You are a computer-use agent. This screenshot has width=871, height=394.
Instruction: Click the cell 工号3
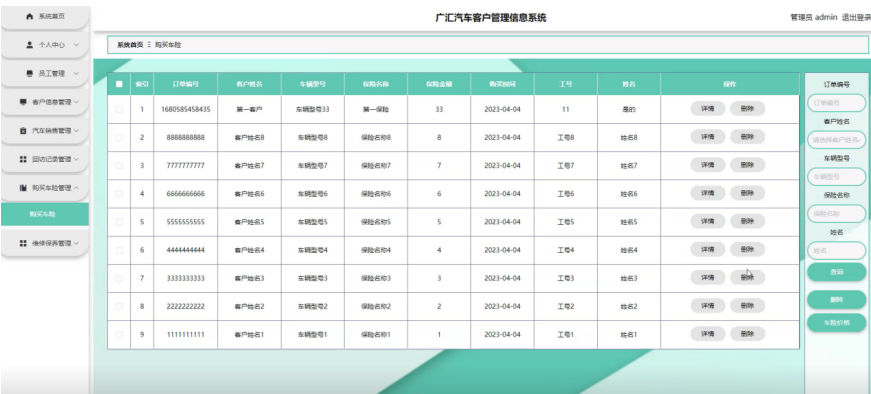(565, 278)
